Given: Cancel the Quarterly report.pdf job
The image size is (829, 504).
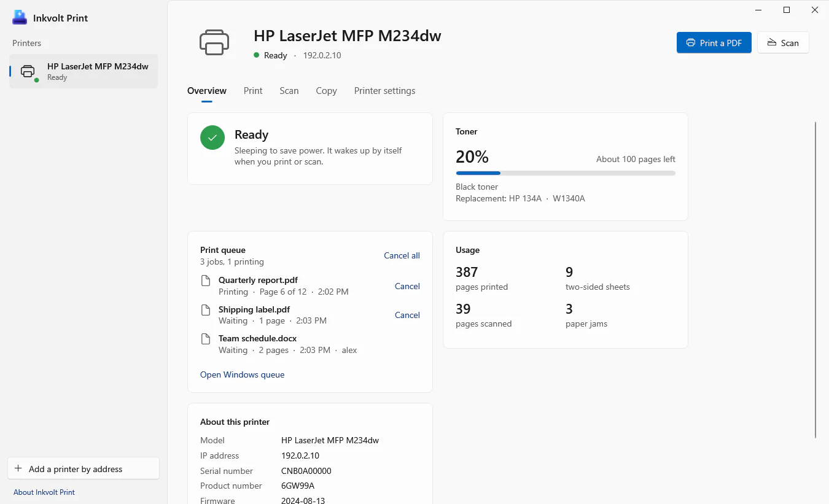Looking at the screenshot, I should tap(407, 286).
